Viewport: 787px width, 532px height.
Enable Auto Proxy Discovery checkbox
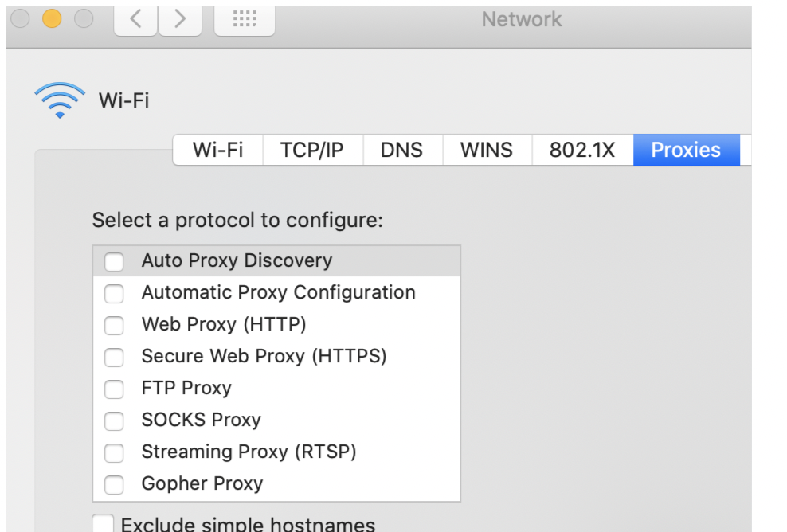pos(115,261)
